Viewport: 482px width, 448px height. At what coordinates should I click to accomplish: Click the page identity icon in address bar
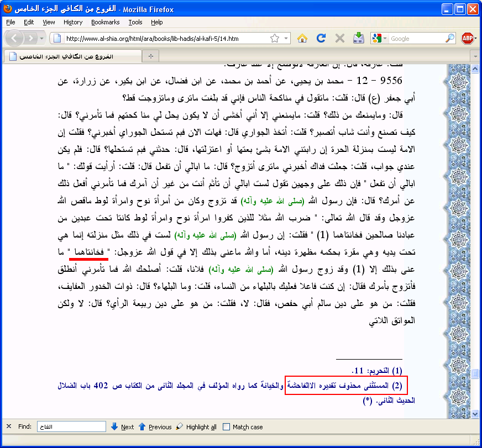click(57, 39)
